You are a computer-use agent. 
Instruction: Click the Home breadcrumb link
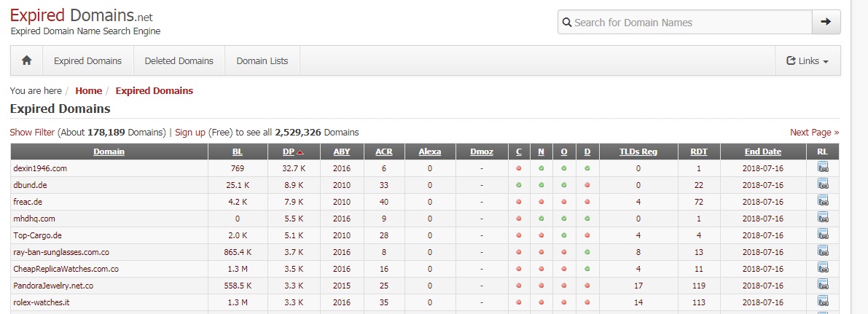(x=88, y=91)
